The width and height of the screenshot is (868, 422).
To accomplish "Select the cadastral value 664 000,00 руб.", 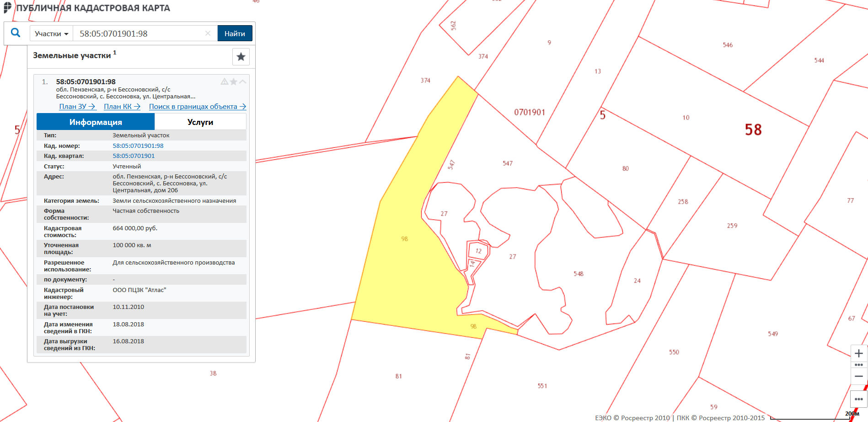I will point(135,228).
